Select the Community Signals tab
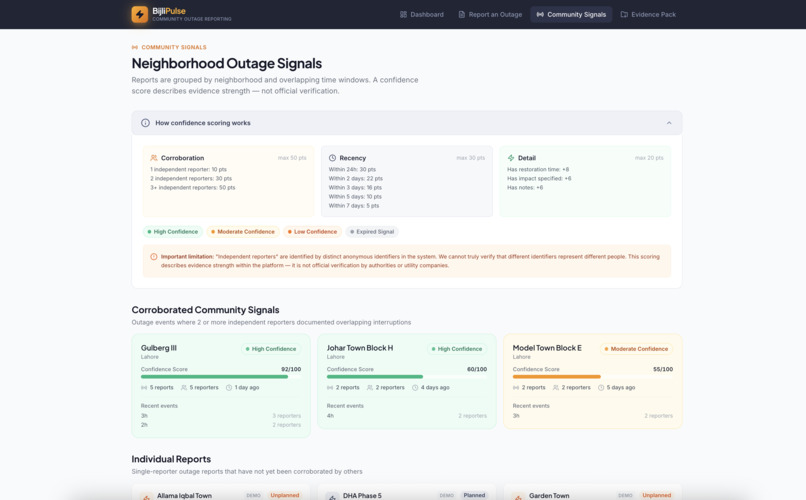 [571, 14]
